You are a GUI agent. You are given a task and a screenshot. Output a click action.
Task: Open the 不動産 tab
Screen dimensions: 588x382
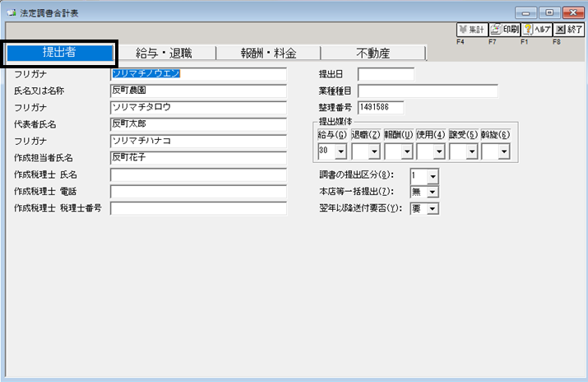coord(373,54)
